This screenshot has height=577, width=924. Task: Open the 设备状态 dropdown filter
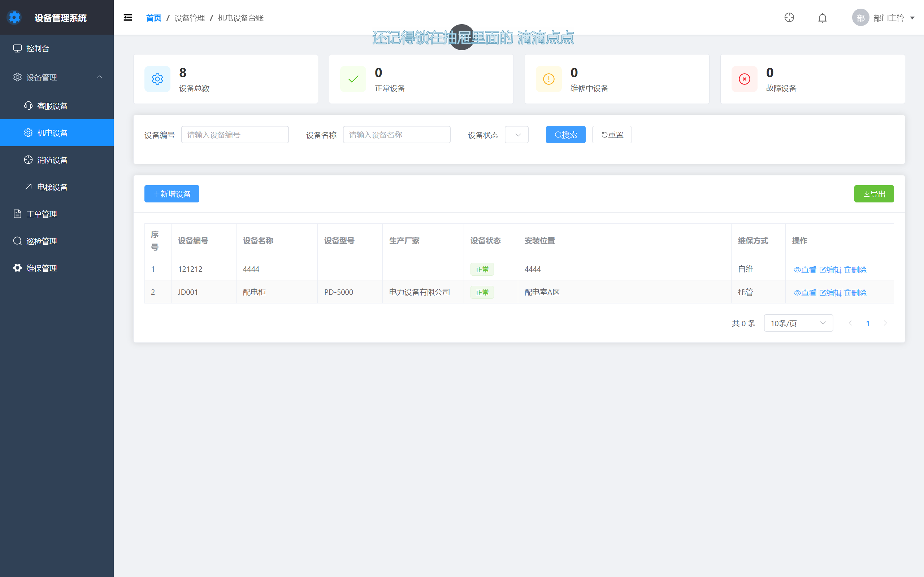pyautogui.click(x=516, y=135)
